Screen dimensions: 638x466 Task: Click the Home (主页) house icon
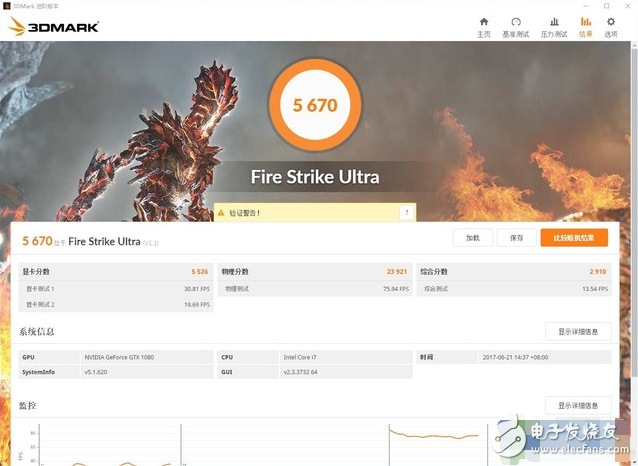484,22
